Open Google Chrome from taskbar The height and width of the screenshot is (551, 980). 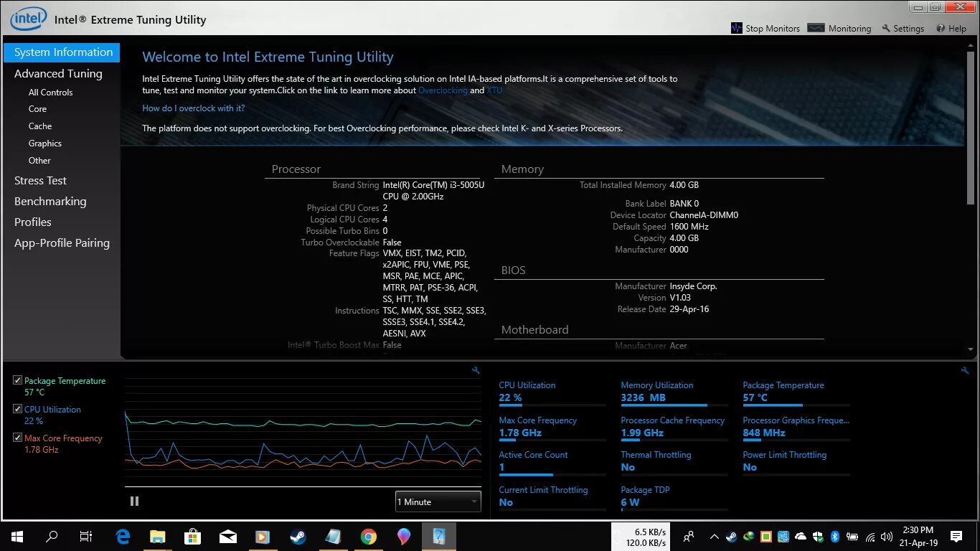pos(368,537)
